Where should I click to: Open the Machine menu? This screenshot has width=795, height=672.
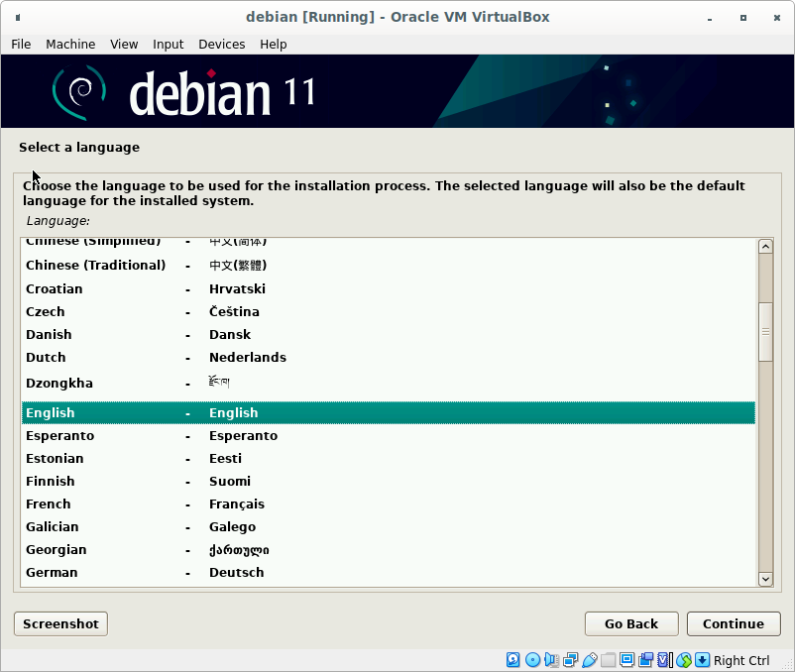[70, 44]
